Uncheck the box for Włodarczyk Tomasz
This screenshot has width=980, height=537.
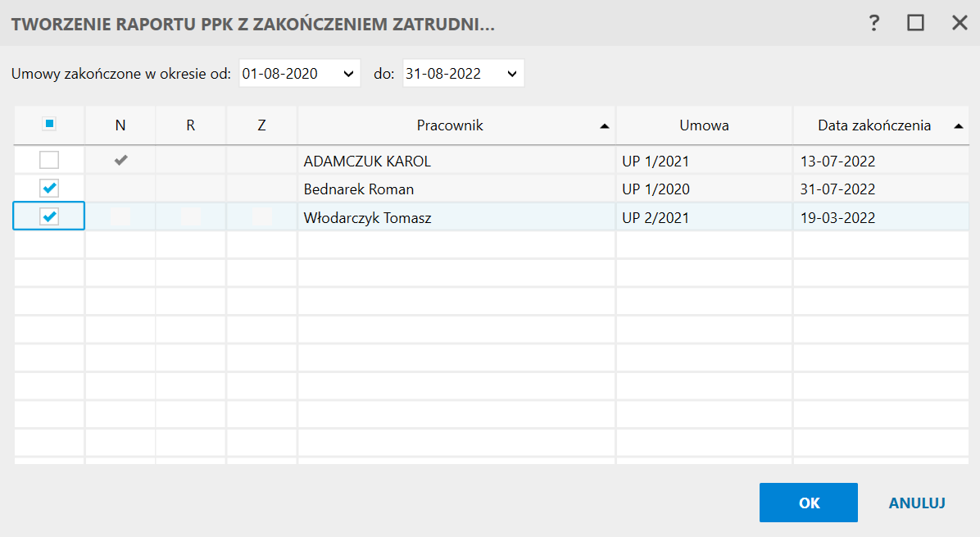tap(49, 216)
